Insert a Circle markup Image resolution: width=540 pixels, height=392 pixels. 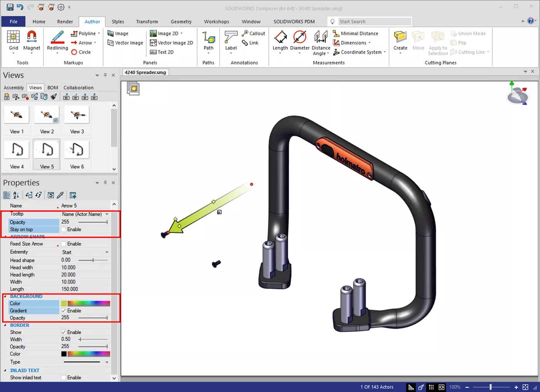click(81, 52)
